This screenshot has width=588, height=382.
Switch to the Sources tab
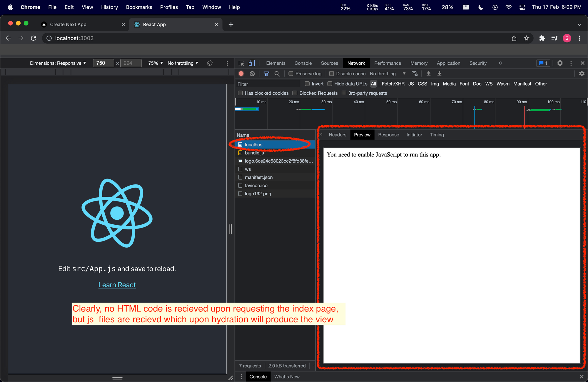tap(330, 63)
